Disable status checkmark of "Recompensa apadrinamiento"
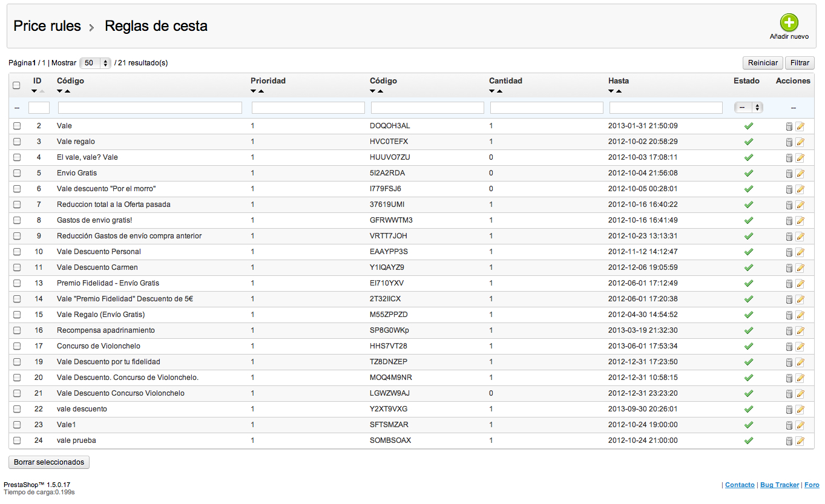The height and width of the screenshot is (504, 825). pos(749,330)
